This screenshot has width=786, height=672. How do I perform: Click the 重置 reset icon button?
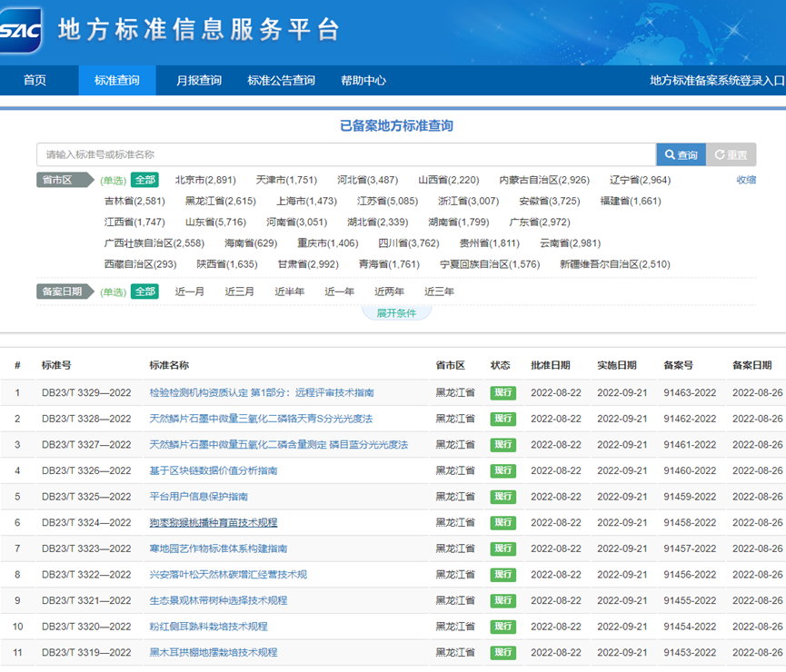pyautogui.click(x=731, y=155)
